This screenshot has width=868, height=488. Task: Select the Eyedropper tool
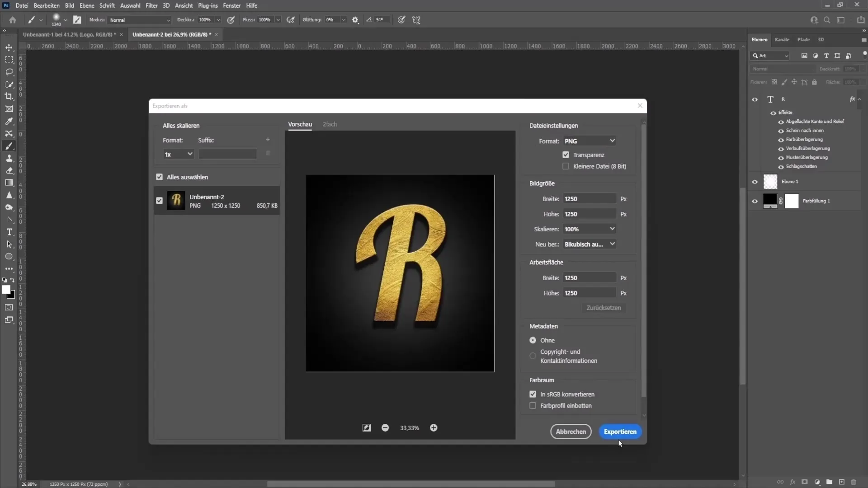tap(9, 121)
